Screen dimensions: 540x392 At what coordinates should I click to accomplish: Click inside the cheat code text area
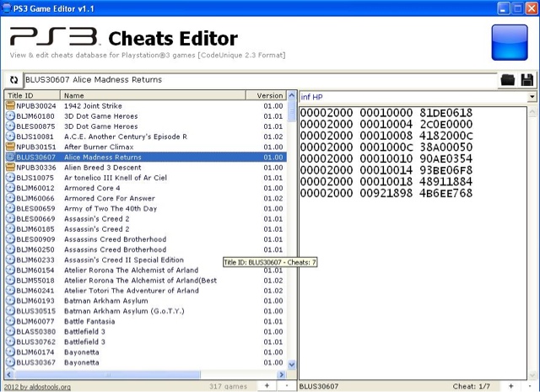413,243
